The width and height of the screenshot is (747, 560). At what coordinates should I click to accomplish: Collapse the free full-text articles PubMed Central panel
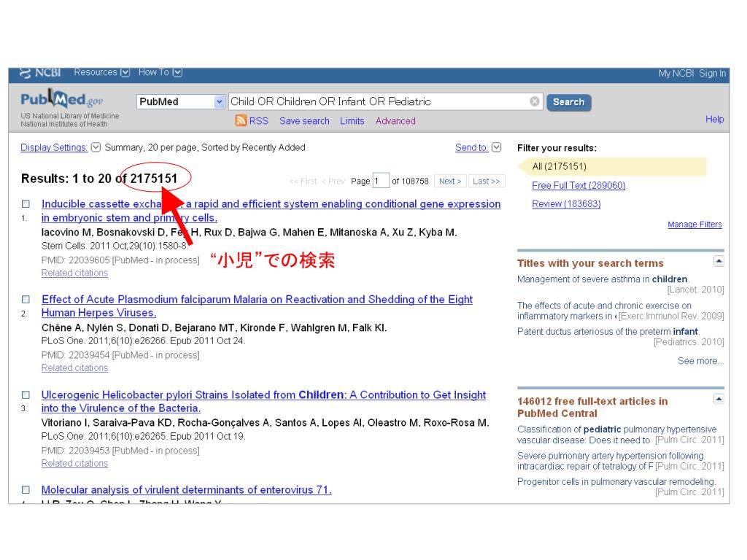point(719,399)
